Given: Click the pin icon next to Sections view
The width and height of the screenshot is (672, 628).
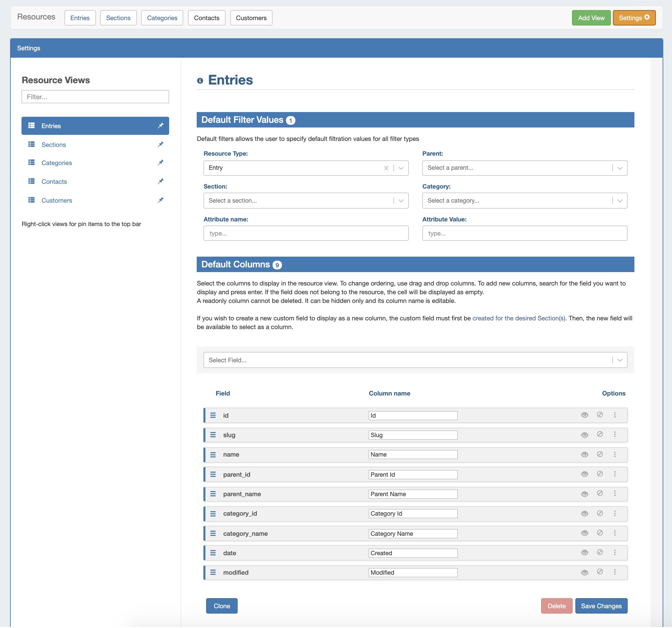Looking at the screenshot, I should coord(160,145).
